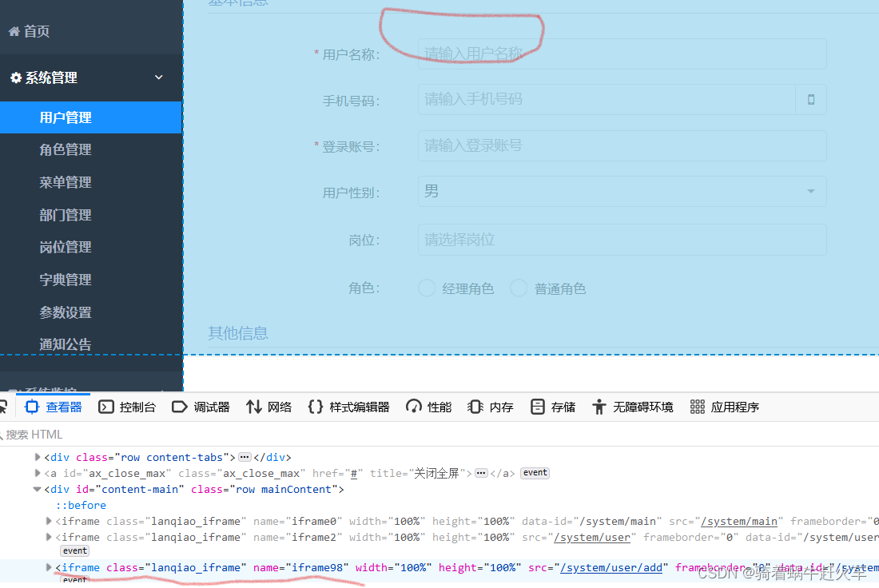Click the phone icon in 手机号码 field
Screen dimensions: 879x588
pyautogui.click(x=810, y=99)
